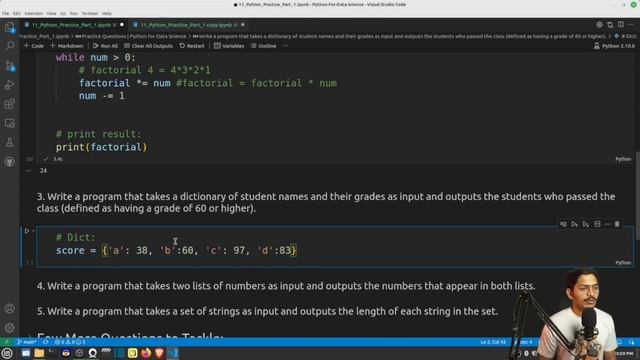Open the Search view in the activity bar
The height and width of the screenshot is (360, 640).
[9, 46]
